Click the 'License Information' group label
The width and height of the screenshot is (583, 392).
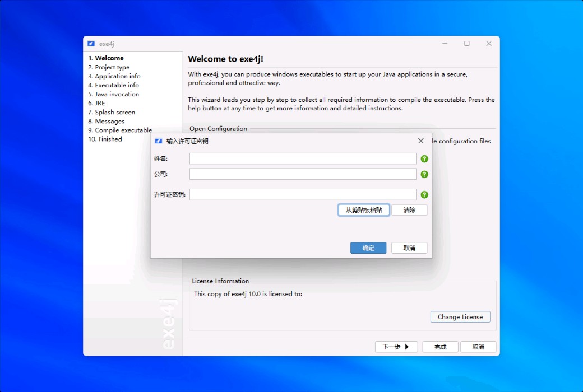coord(220,281)
